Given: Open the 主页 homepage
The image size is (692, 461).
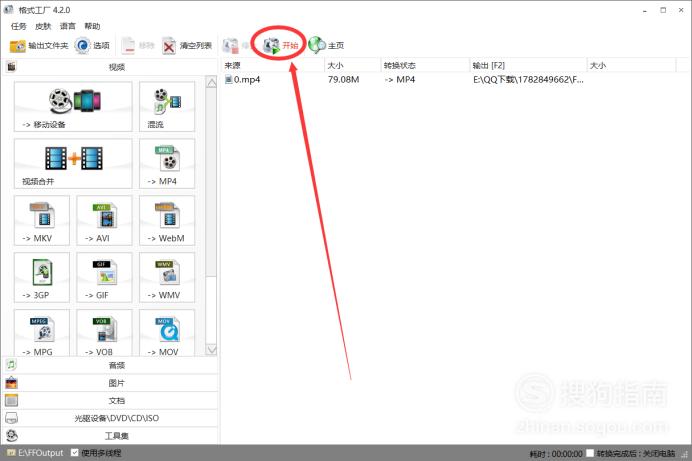Looking at the screenshot, I should (x=326, y=45).
